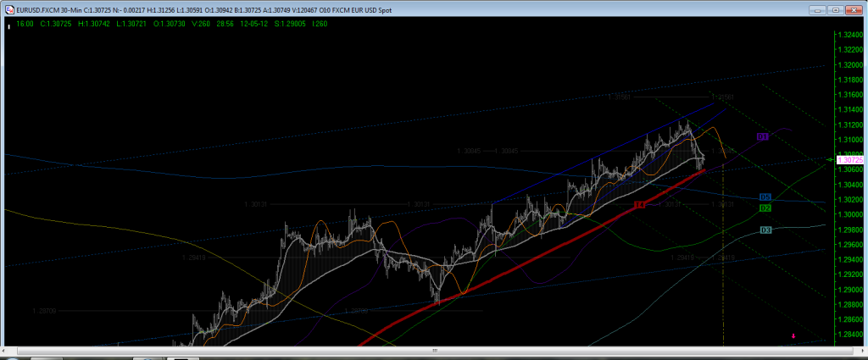
Task: Click the purple D1 line label
Action: coord(762,136)
